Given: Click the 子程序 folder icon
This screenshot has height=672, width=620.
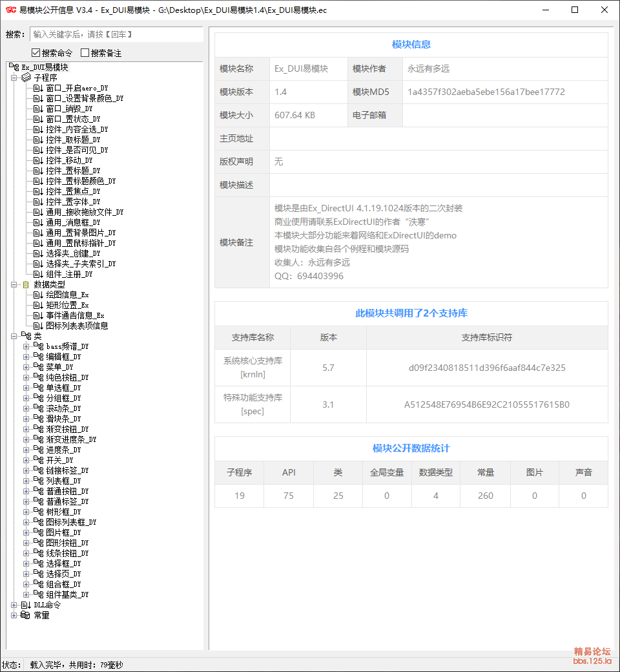Looking at the screenshot, I should coord(26,78).
